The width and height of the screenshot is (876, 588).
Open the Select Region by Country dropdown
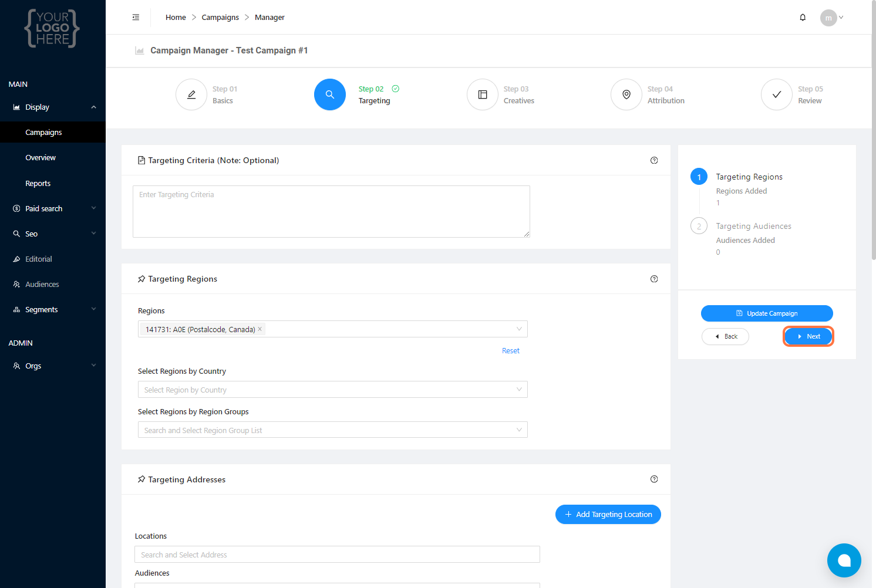pos(332,390)
